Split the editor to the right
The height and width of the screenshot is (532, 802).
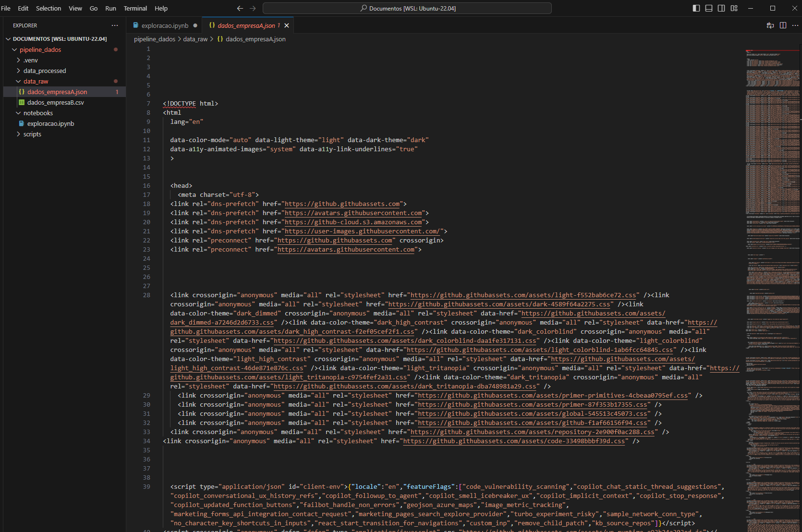(783, 25)
